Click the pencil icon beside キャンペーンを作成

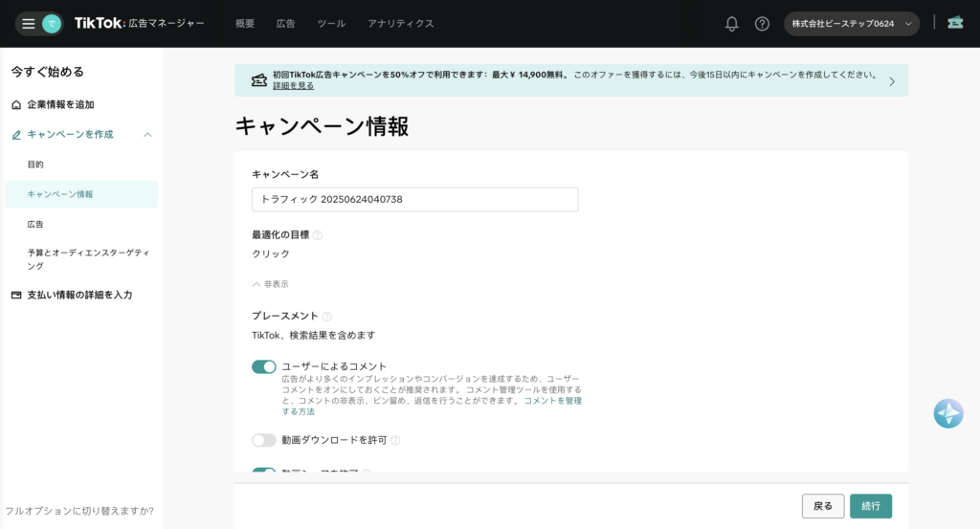16,135
